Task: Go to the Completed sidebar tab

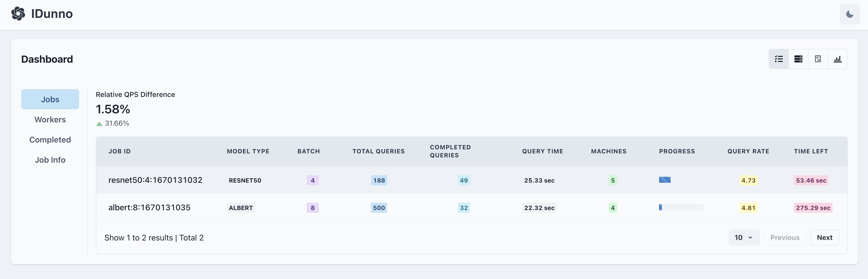Action: tap(50, 140)
